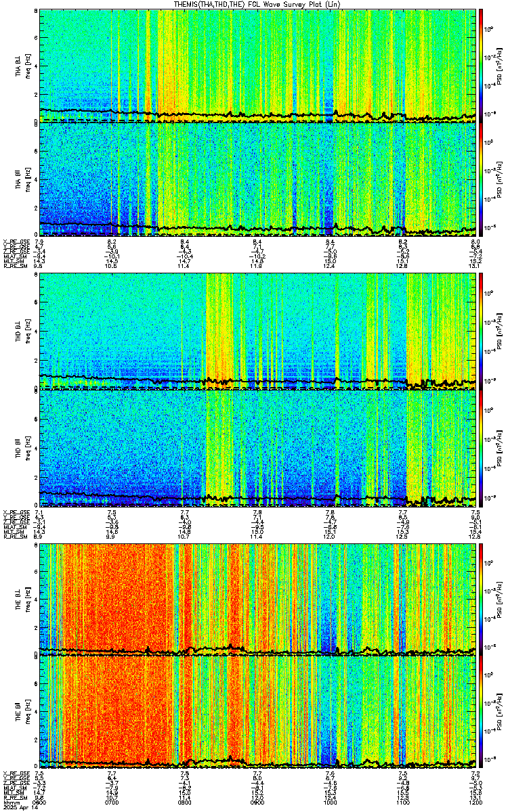Click the PSD color bar beside THE B-parallel
The image size is (508, 812).
tap(481, 713)
